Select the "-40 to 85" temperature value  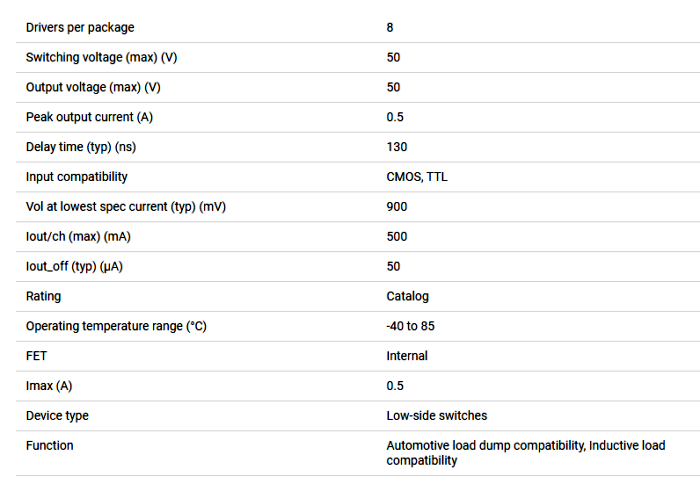(411, 326)
